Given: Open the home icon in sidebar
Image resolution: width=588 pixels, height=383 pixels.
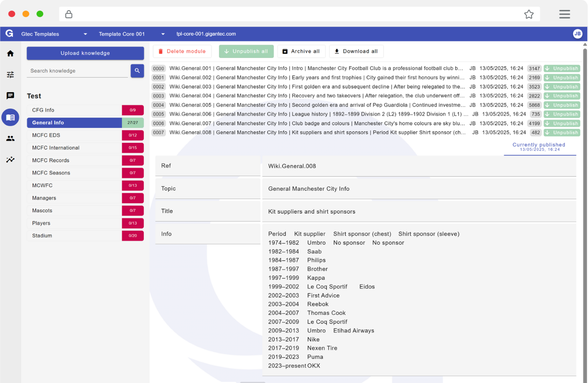Looking at the screenshot, I should coord(10,54).
